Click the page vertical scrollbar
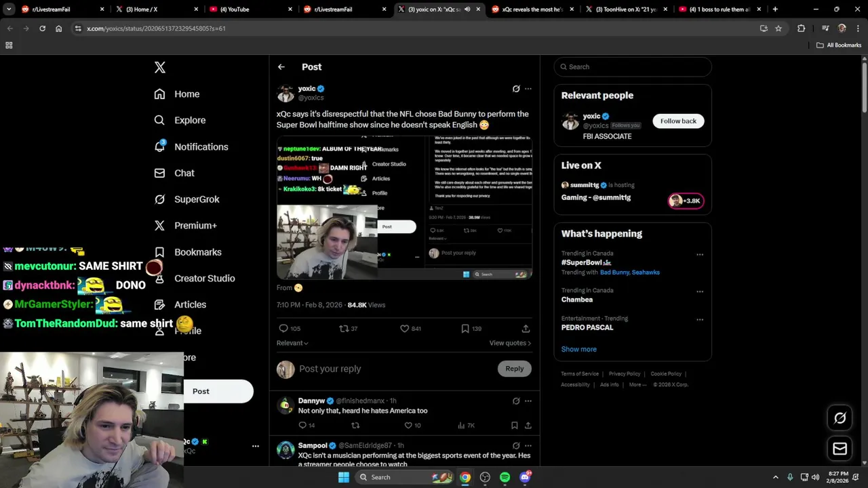Screen dimensions: 868x488 [x=864, y=87]
